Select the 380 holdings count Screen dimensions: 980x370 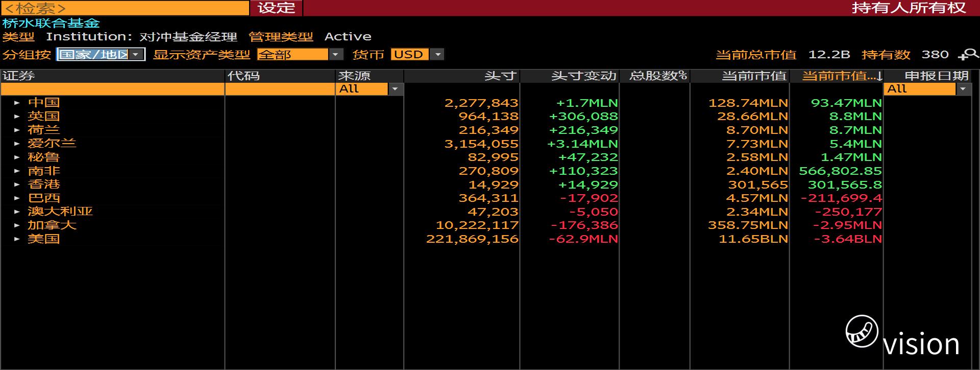click(x=935, y=54)
